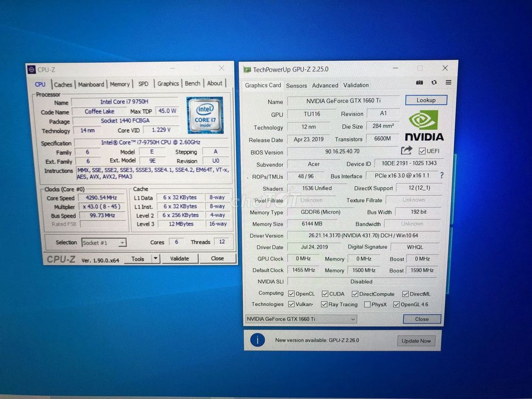
Task: Toggle the UEFI checkbox
Action: point(422,151)
